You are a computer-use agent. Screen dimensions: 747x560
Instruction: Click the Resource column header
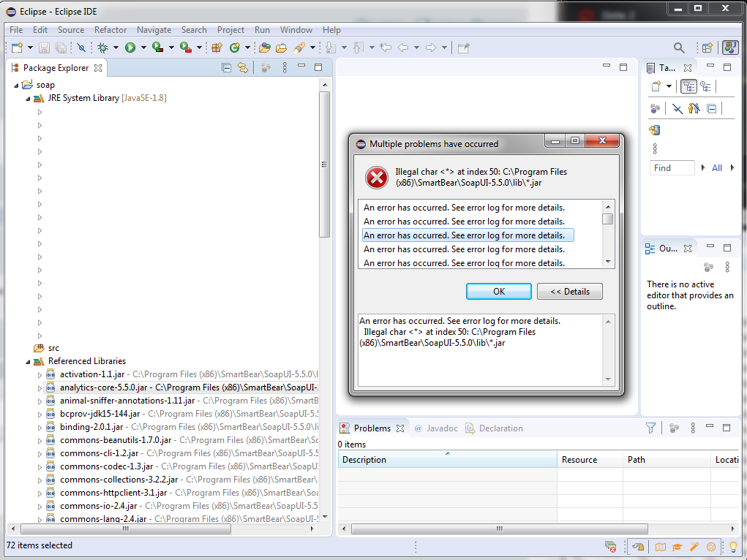pyautogui.click(x=590, y=460)
